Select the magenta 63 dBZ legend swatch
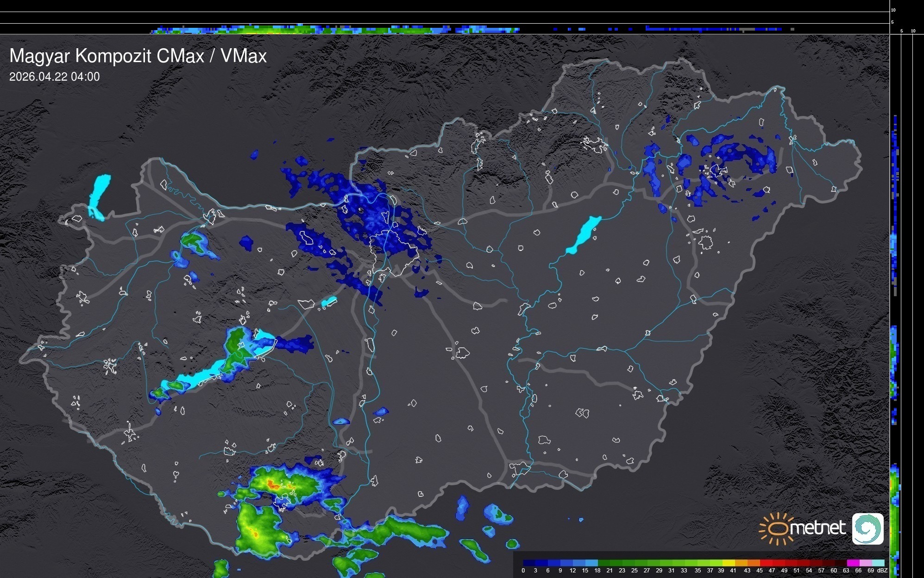The height and width of the screenshot is (578, 924). point(853,563)
